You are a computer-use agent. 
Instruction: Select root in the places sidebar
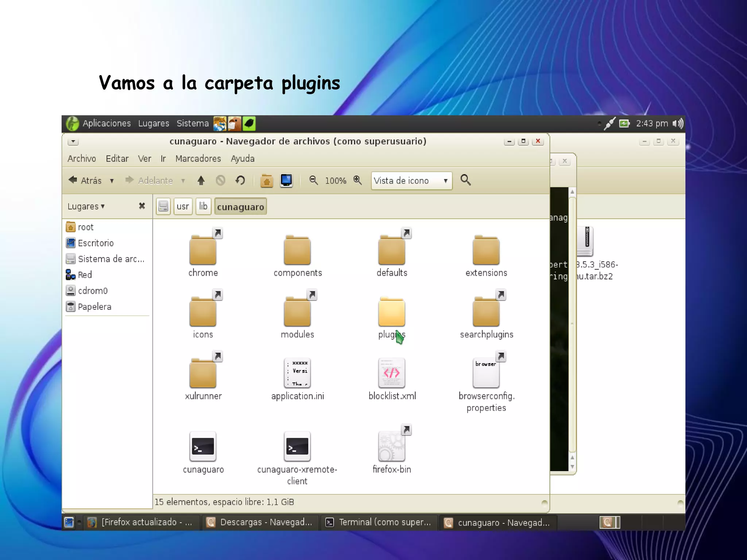[x=107, y=227]
